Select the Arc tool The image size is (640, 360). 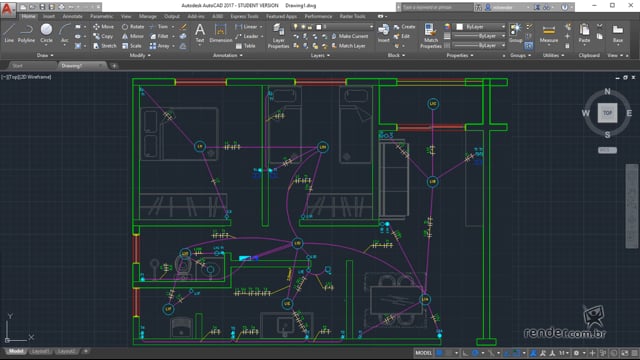[64, 33]
